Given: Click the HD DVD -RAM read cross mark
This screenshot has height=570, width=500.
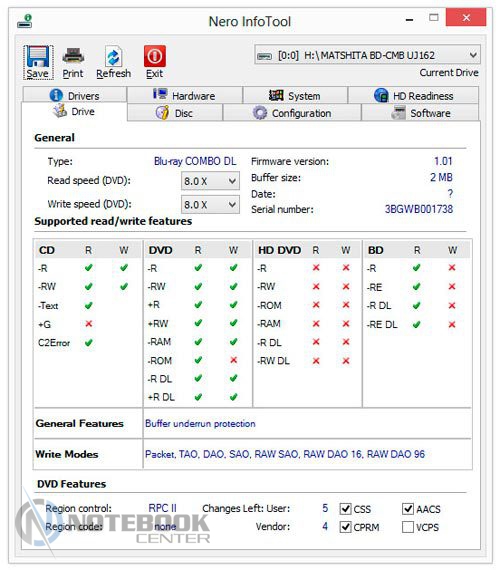Looking at the screenshot, I should pyautogui.click(x=316, y=324).
